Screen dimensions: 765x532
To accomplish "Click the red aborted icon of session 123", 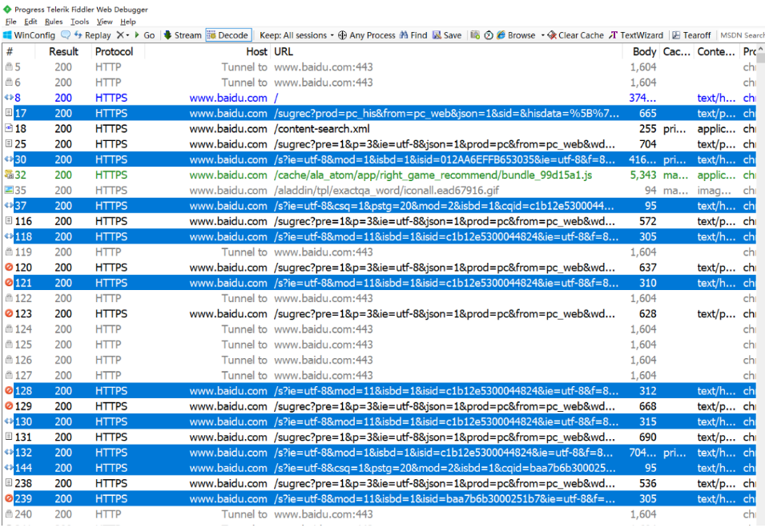I will (x=9, y=313).
